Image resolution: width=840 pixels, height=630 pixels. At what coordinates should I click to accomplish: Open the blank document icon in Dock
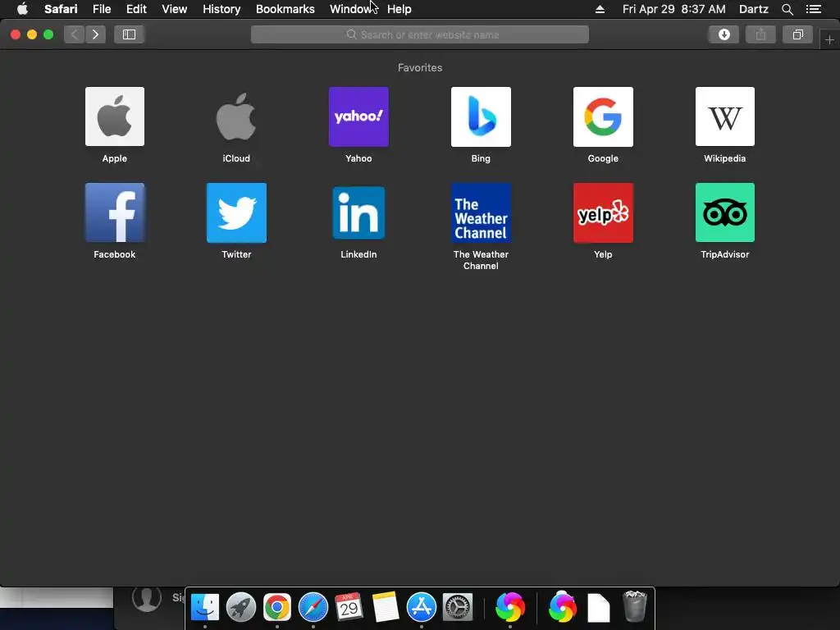pos(598,608)
